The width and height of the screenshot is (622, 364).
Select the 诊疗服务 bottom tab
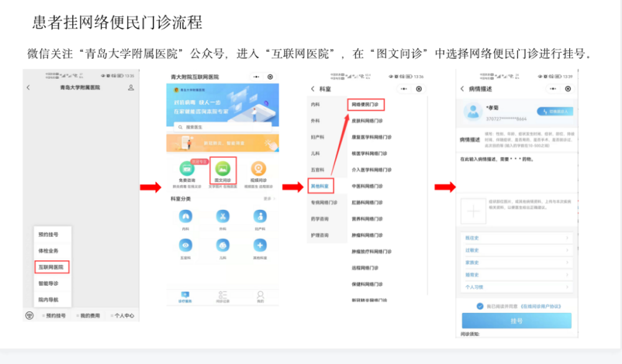pyautogui.click(x=185, y=297)
